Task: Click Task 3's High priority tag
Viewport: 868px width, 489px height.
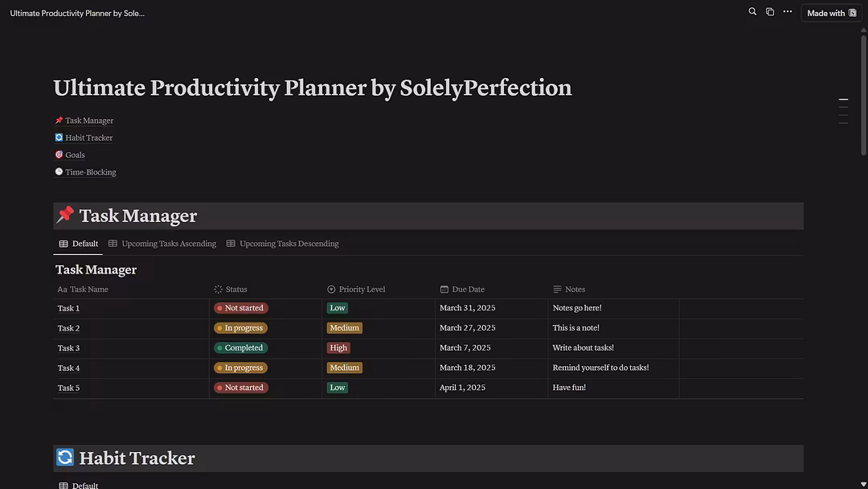Action: [338, 348]
